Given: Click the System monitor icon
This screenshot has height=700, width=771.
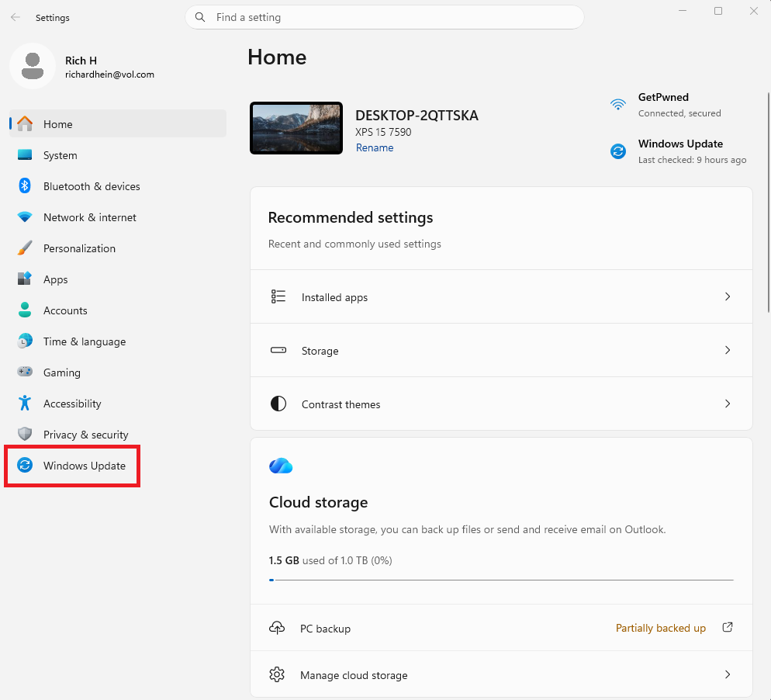Looking at the screenshot, I should [25, 155].
